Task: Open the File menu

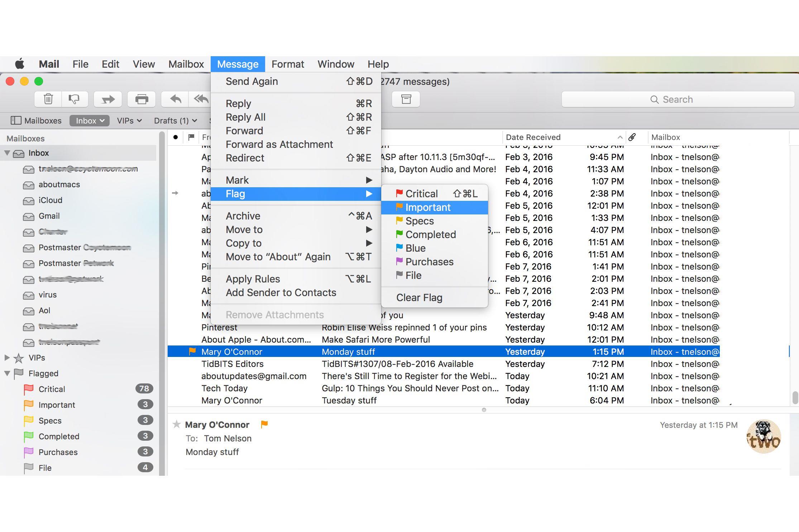Action: pyautogui.click(x=80, y=64)
